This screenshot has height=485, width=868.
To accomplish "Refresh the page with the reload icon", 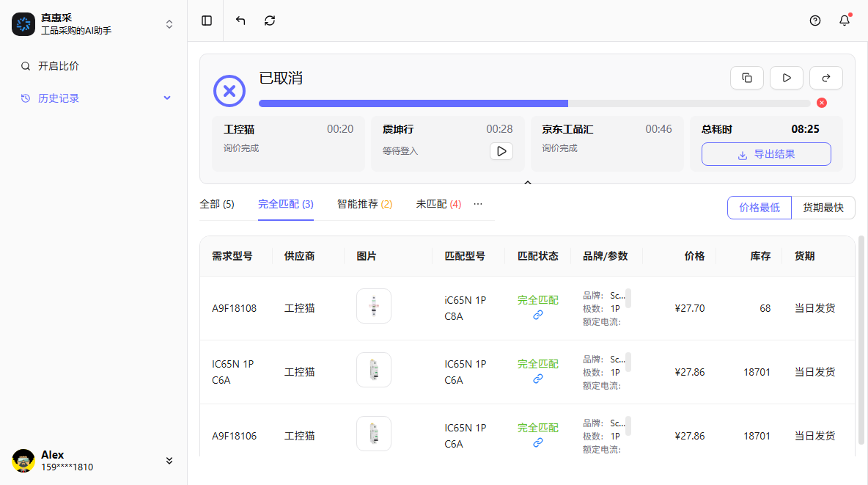I will pos(269,21).
